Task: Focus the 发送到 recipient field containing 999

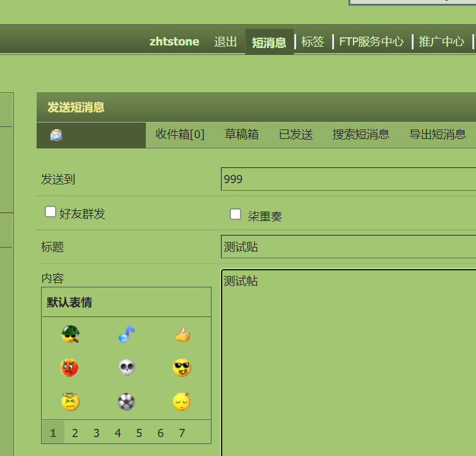Action: click(348, 179)
